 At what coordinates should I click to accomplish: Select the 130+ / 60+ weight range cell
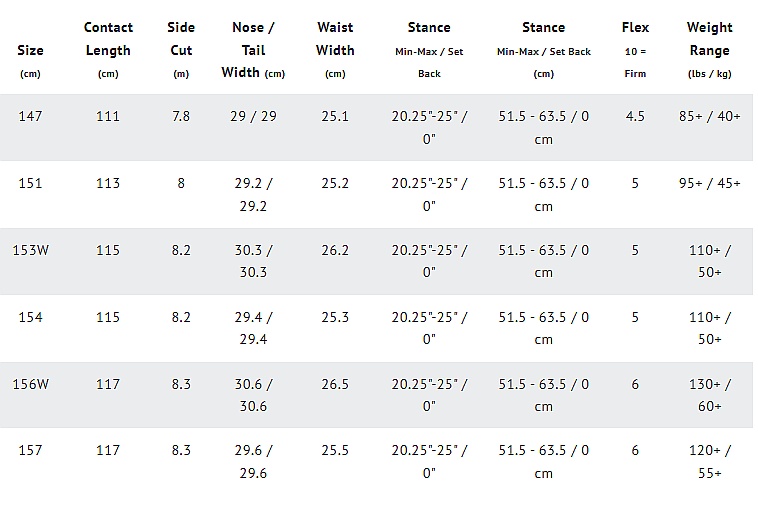click(x=709, y=395)
